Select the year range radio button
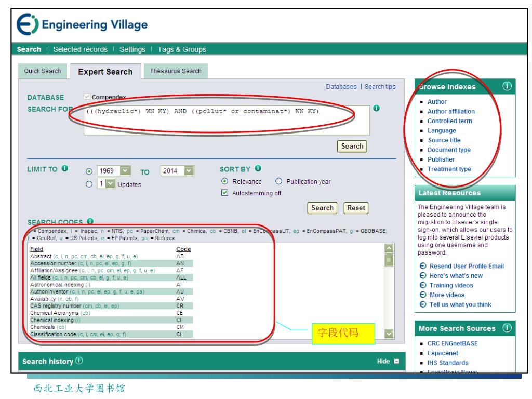Image resolution: width=532 pixels, height=399 pixels. click(89, 171)
